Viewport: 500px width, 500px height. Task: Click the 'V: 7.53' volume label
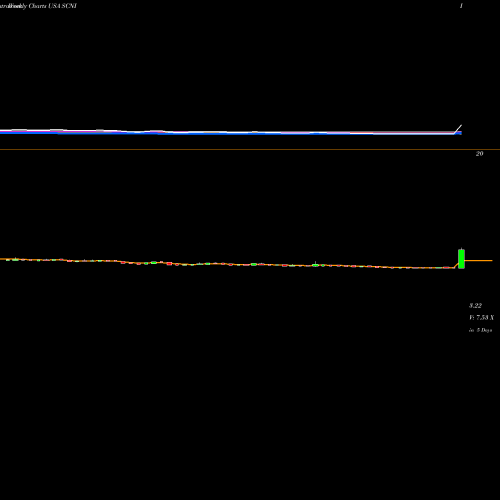(481, 318)
